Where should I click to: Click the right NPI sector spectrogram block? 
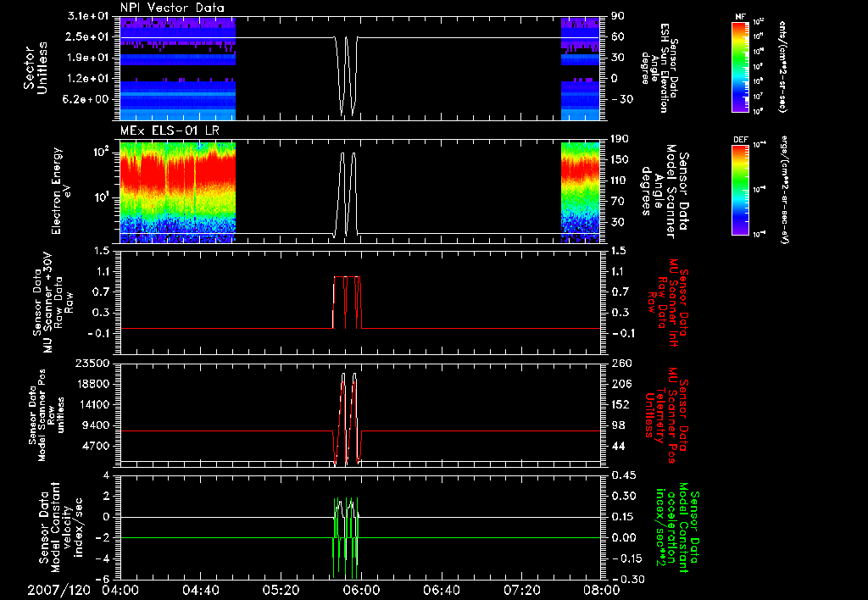point(580,69)
